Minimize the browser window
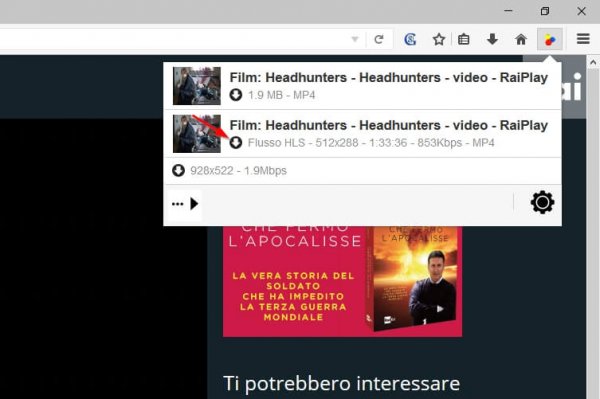Viewport: 600px width, 399px height. (508, 11)
